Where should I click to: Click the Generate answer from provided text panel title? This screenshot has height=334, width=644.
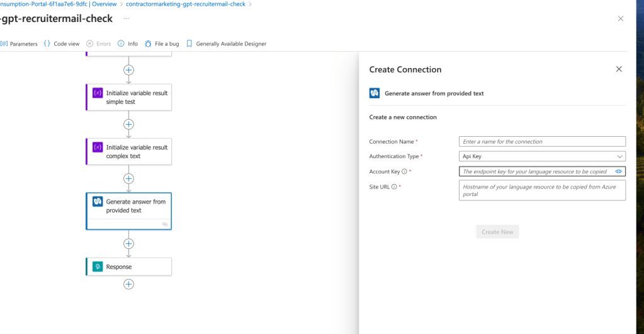434,93
